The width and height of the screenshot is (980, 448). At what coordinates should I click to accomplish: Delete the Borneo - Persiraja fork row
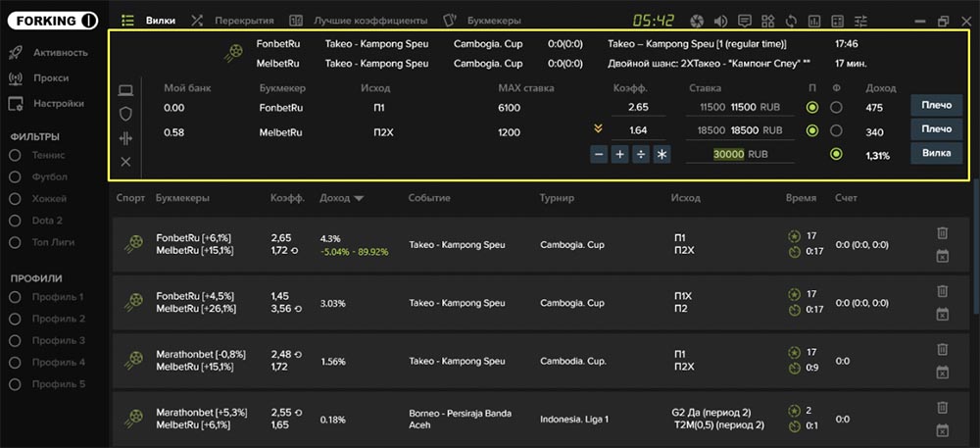(x=943, y=408)
